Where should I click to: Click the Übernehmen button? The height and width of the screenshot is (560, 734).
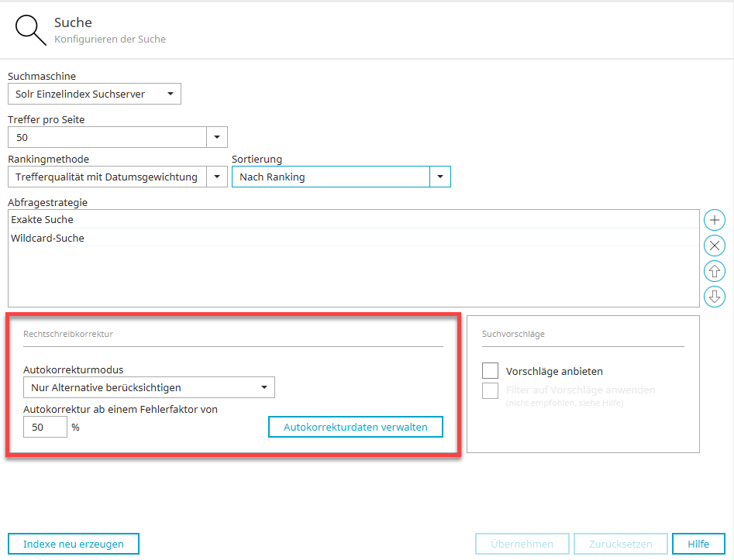pyautogui.click(x=522, y=544)
